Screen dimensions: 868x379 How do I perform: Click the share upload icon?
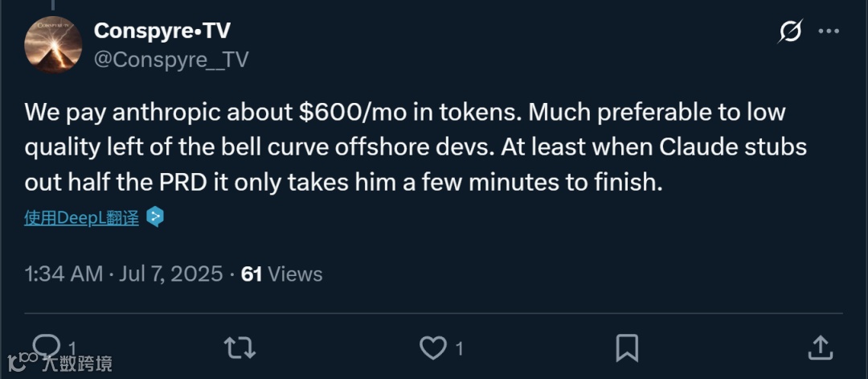[x=820, y=348]
